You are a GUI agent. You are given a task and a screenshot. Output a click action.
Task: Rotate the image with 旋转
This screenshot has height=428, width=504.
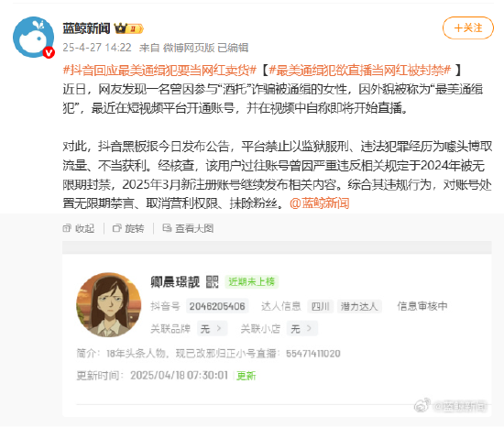(128, 228)
